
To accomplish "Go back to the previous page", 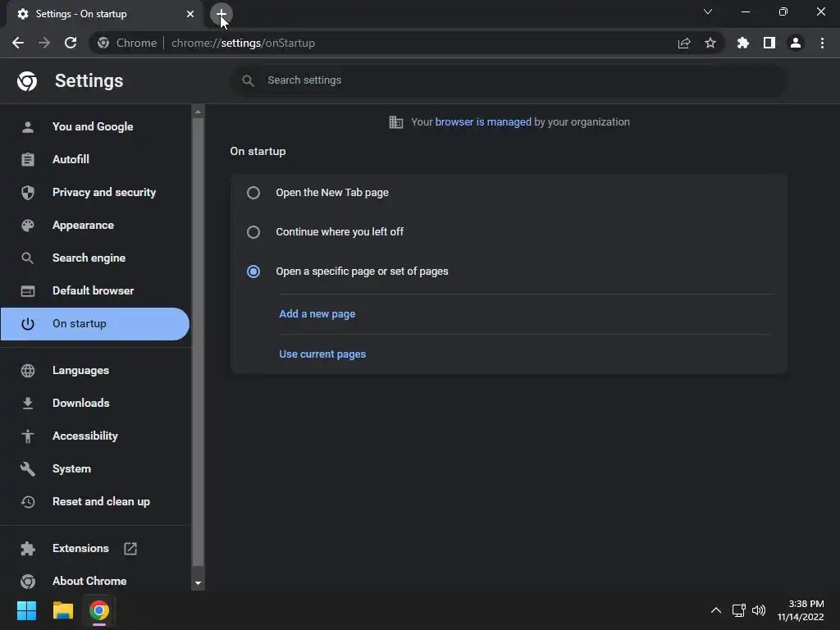I will coord(18,43).
